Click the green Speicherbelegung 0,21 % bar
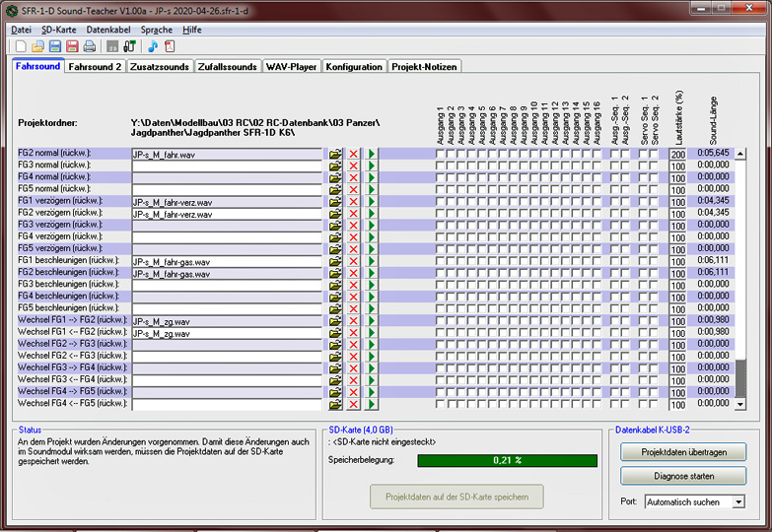772x532 pixels. tap(507, 460)
